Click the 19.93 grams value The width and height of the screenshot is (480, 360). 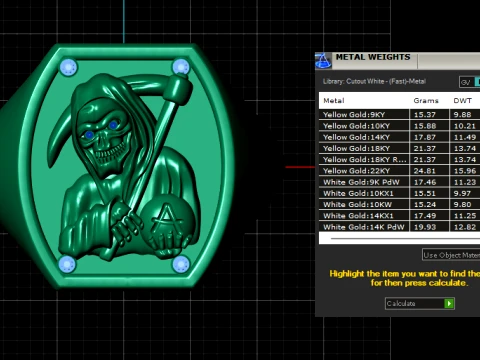click(425, 227)
